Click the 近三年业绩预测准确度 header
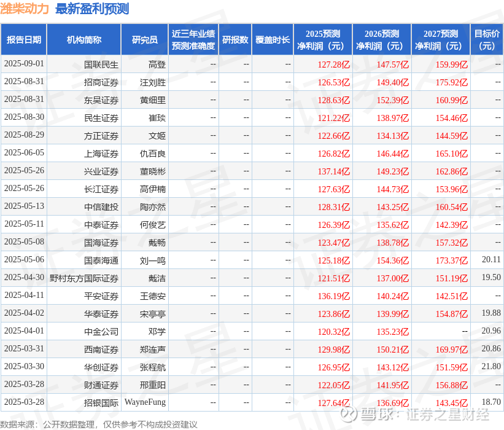The width and height of the screenshot is (504, 430). coord(193,39)
